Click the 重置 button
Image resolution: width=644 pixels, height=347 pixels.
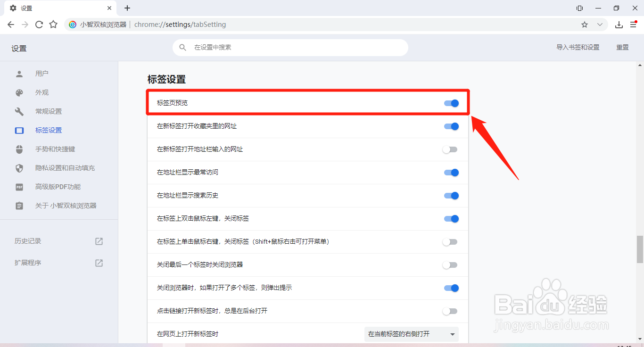[x=622, y=48]
